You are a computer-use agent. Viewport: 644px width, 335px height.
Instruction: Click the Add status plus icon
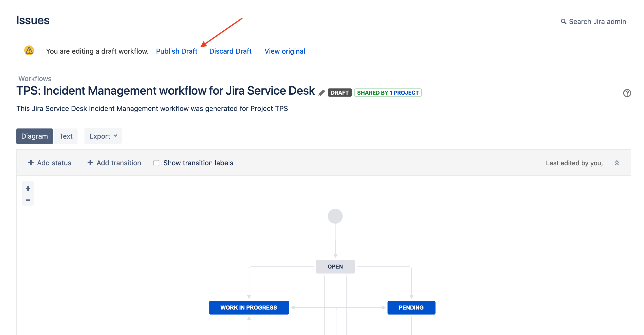[x=31, y=163]
